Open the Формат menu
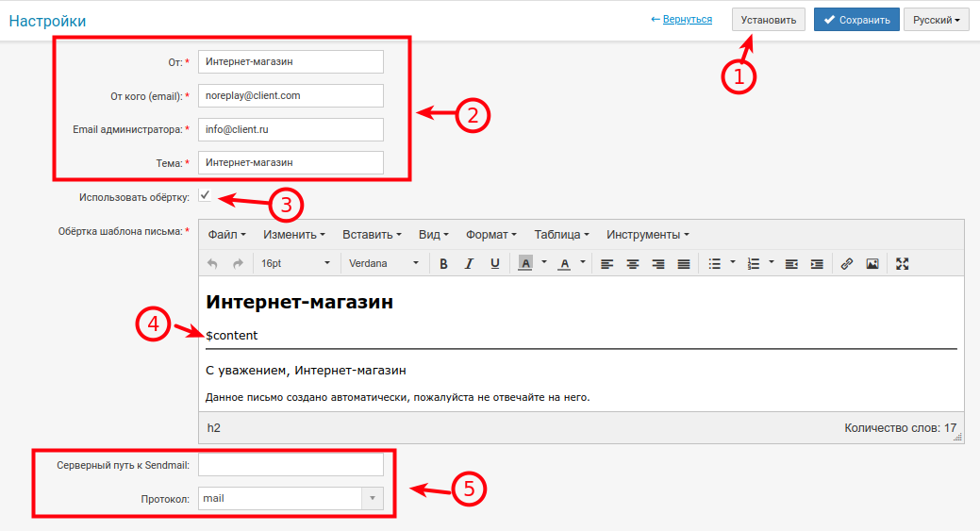 (x=490, y=235)
